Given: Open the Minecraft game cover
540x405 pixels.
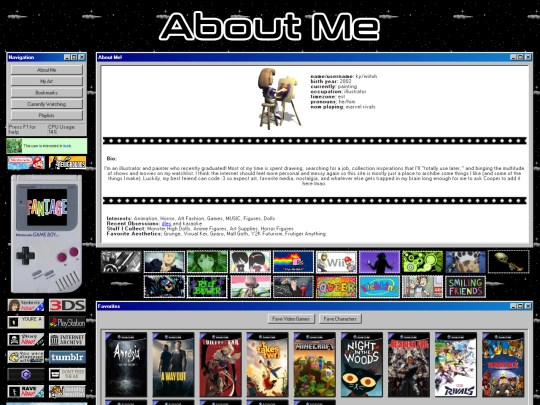Looking at the screenshot, I should pos(315,365).
